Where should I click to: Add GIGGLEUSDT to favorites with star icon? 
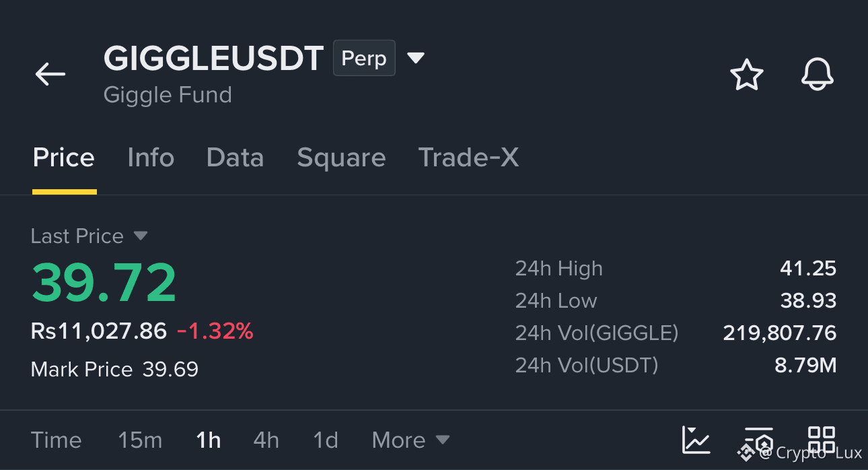(x=747, y=74)
